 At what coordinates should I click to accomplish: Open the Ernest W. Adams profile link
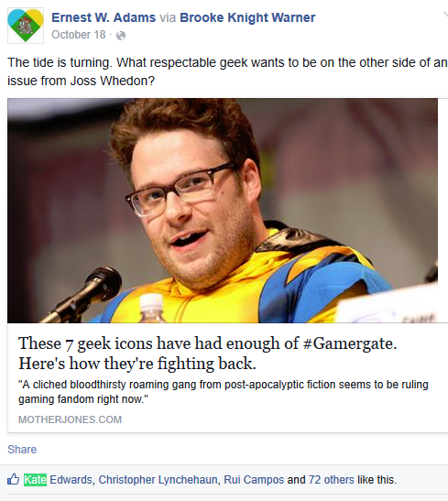[104, 17]
